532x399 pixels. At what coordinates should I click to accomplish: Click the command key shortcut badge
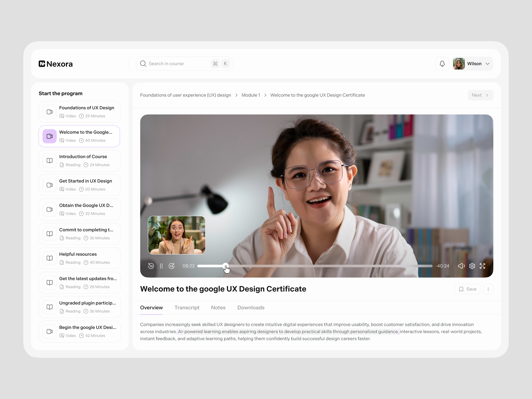(x=215, y=64)
